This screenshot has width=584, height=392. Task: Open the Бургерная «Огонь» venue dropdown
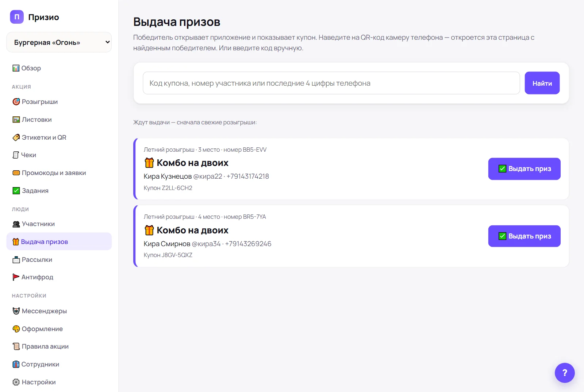[59, 42]
